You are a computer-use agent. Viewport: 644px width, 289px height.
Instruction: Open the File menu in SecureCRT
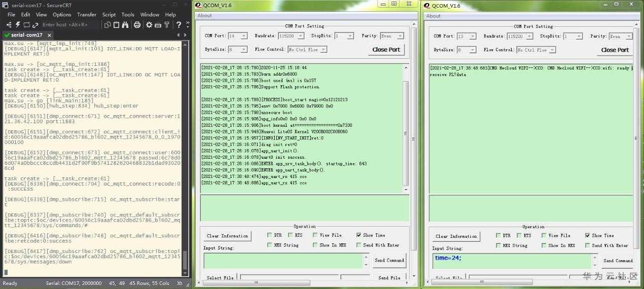pos(11,15)
